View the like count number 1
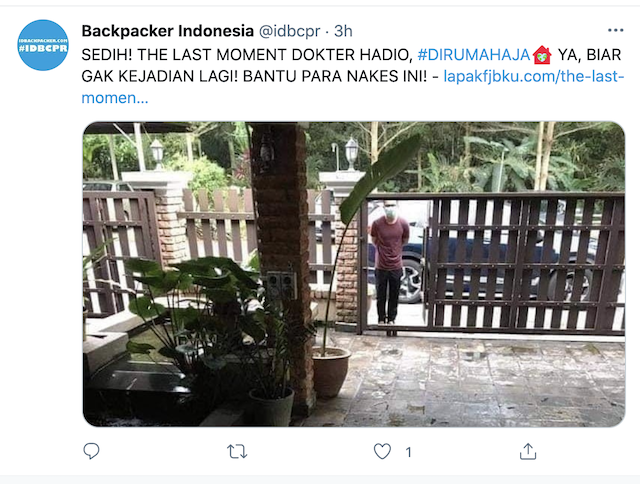The width and height of the screenshot is (640, 484). pos(408,452)
